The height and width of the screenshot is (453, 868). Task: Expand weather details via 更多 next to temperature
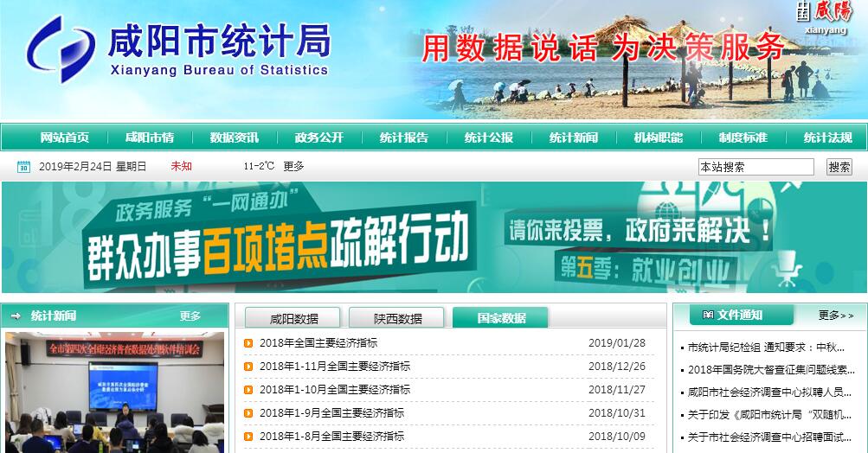(293, 167)
